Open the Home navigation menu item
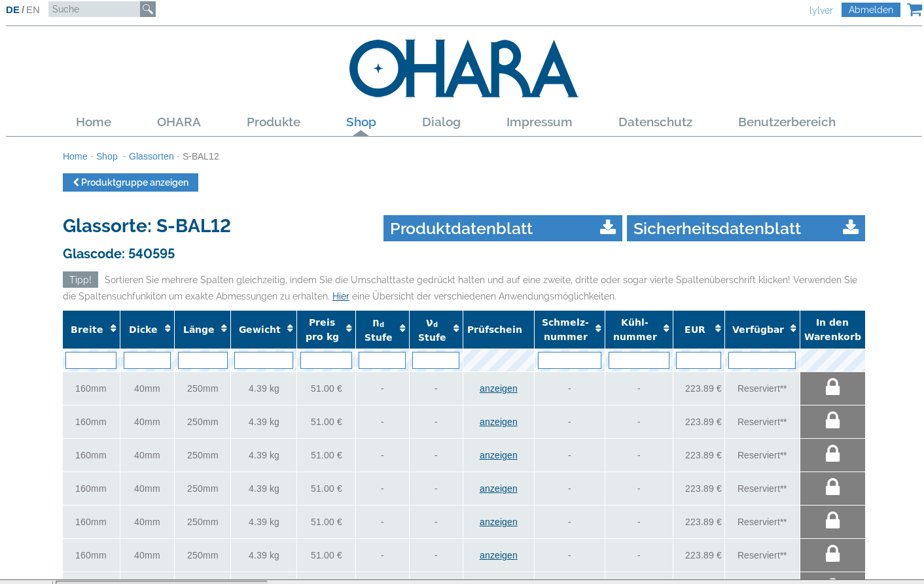 click(94, 122)
